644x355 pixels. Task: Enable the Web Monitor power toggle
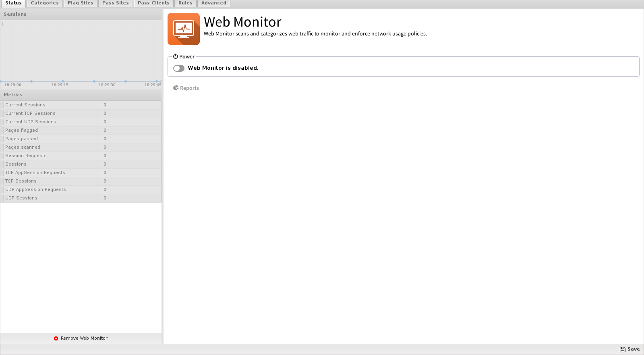pos(179,68)
